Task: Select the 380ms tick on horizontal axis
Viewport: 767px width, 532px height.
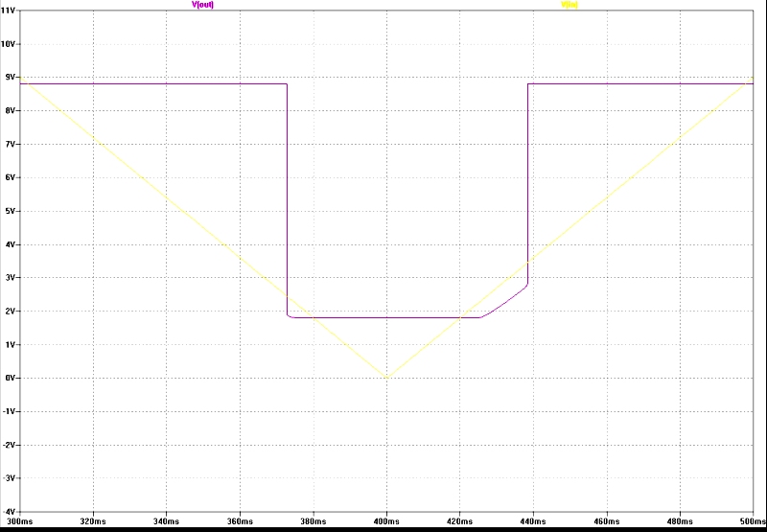Action: 314,521
